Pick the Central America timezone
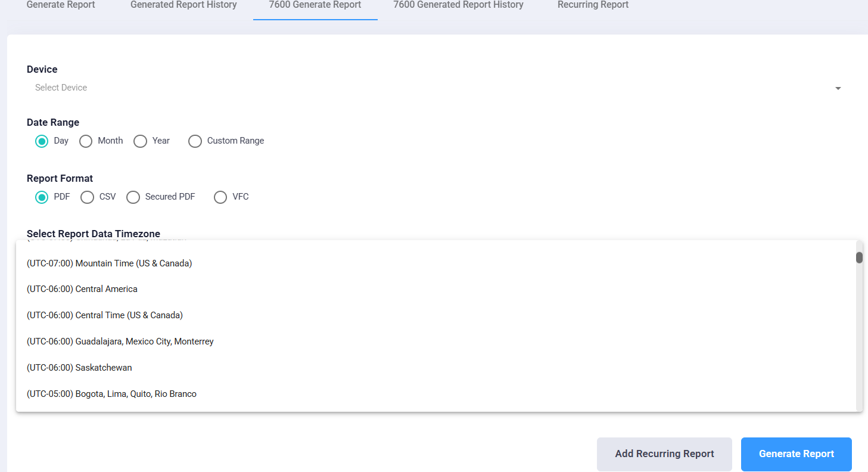Image resolution: width=868 pixels, height=472 pixels. tap(436, 289)
